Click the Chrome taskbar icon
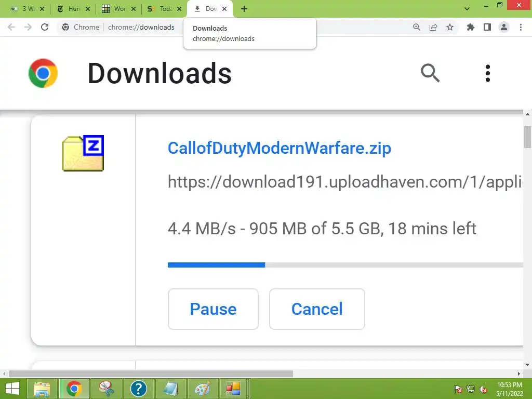The image size is (532, 399). pos(74,389)
